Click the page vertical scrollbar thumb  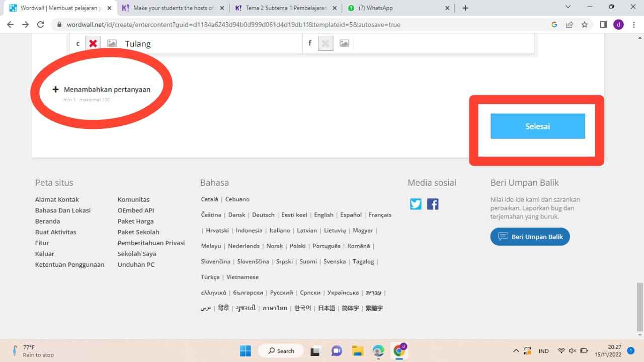coord(640,306)
